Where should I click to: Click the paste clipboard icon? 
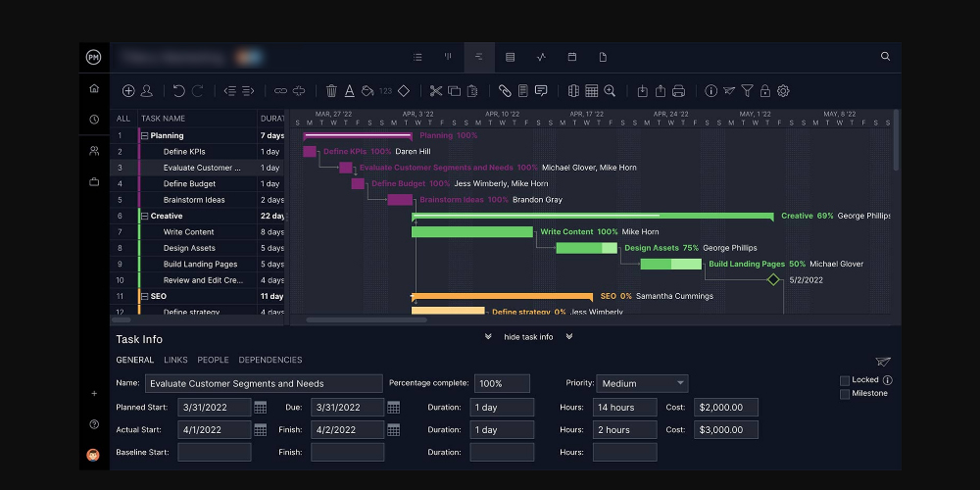(472, 91)
